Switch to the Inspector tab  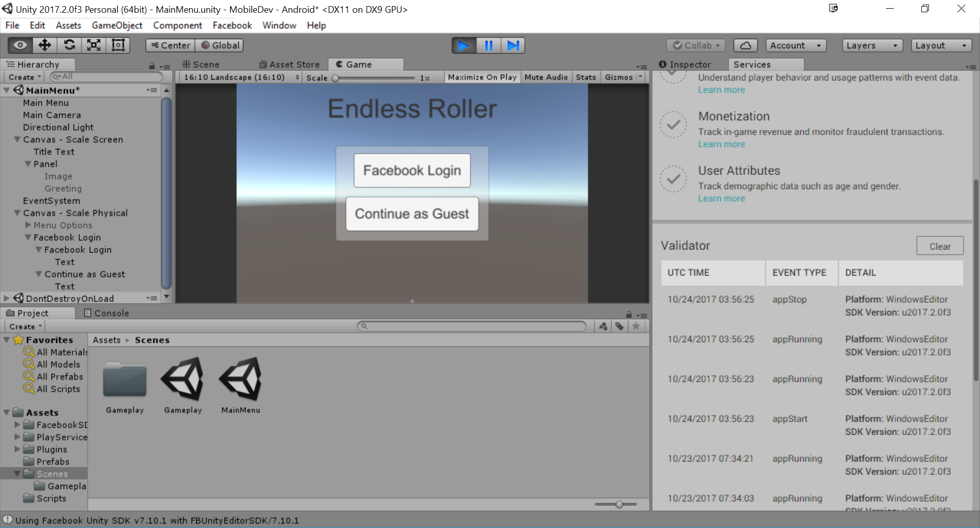[x=685, y=64]
